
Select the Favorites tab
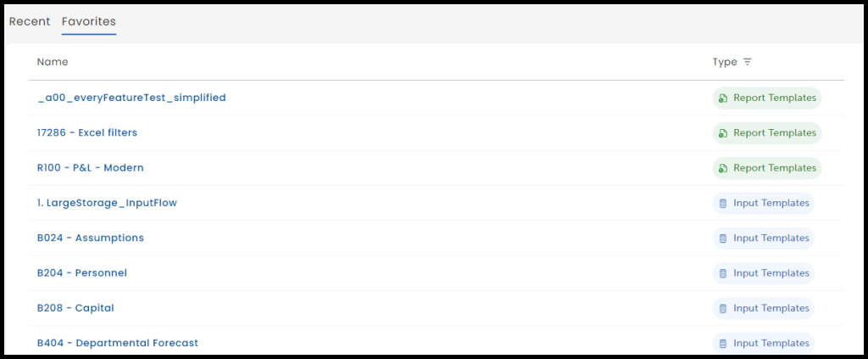pos(89,21)
